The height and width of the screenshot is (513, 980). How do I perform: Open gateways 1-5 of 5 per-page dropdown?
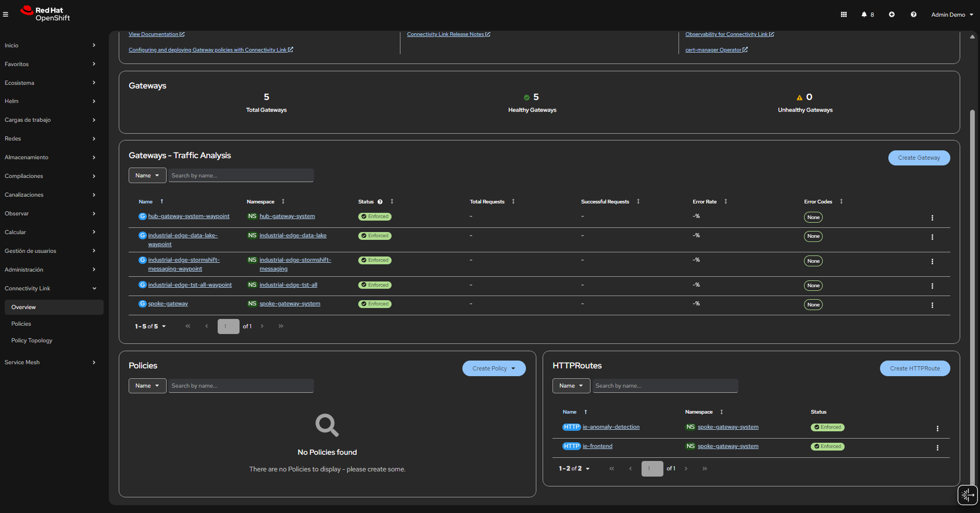[x=150, y=326]
